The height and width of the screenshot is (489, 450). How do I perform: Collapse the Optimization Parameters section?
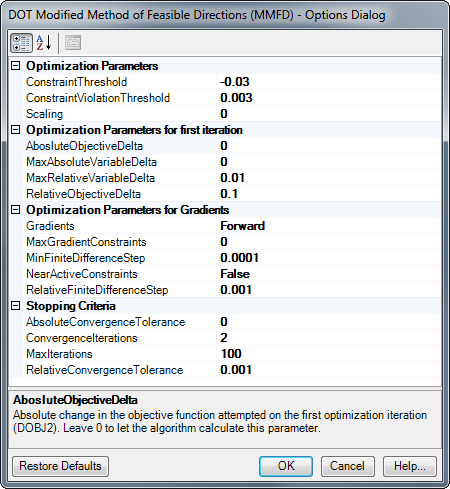(x=15, y=66)
